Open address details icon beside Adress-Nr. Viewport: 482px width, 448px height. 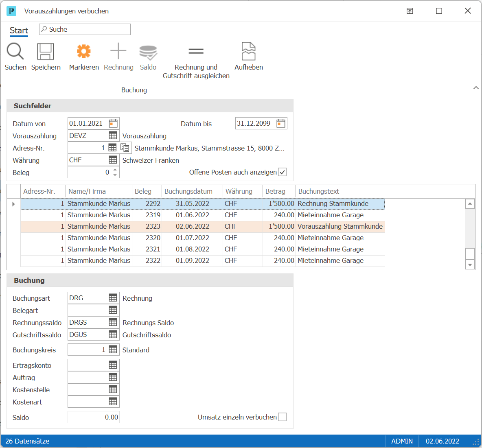coord(125,148)
